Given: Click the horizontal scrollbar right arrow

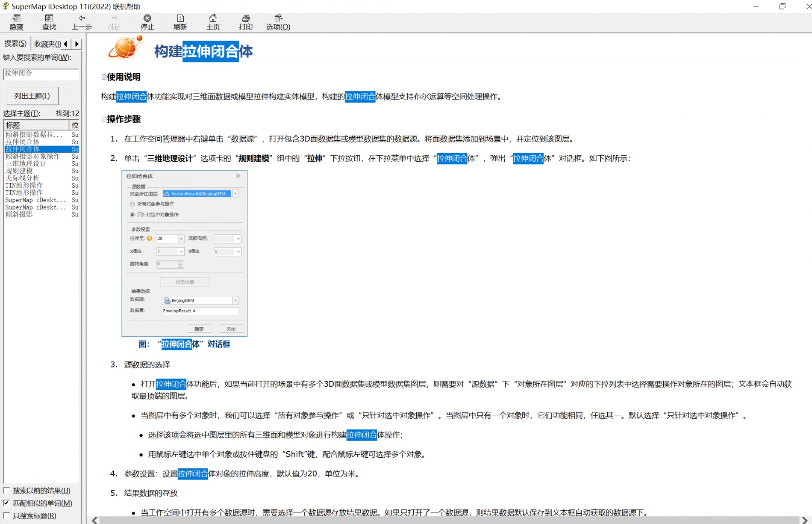Looking at the screenshot, I should 804,520.
